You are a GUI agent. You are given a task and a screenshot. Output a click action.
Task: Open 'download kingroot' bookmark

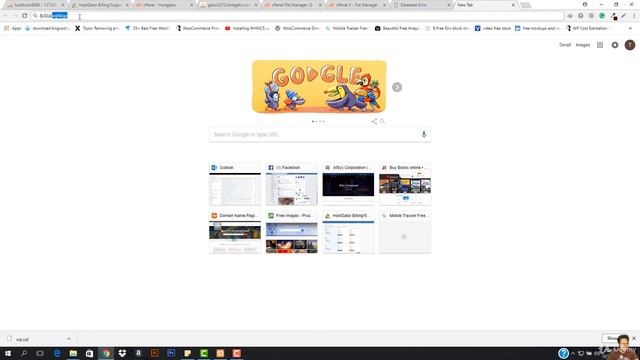47,28
